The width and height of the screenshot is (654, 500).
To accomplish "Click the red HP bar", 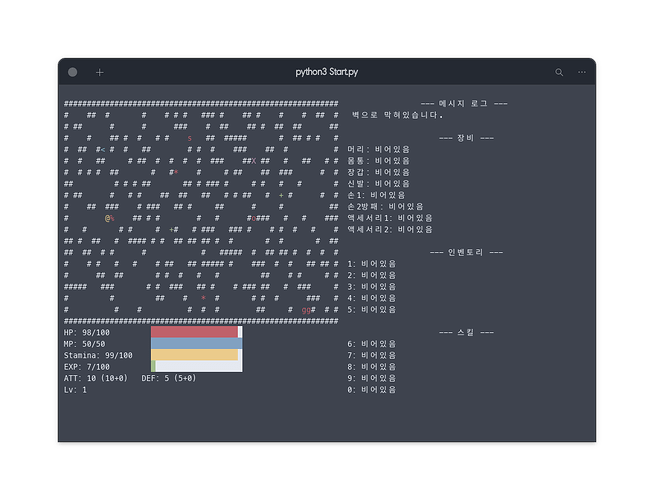I will tap(194, 332).
